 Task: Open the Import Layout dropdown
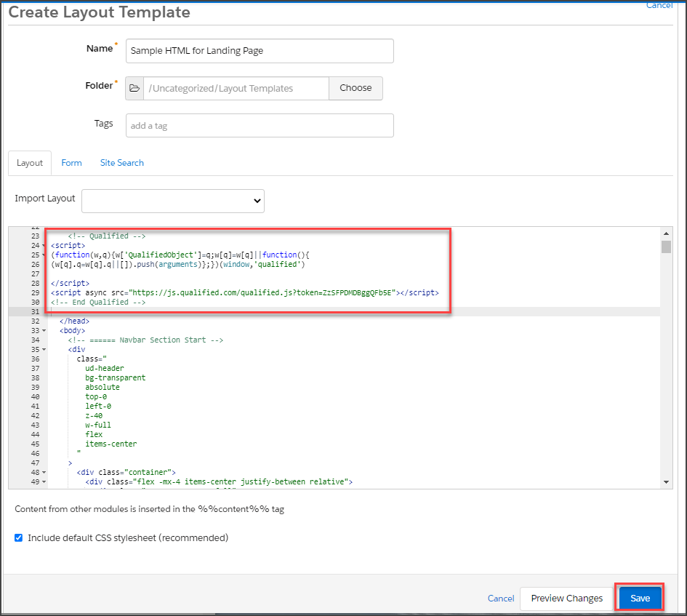click(x=173, y=201)
